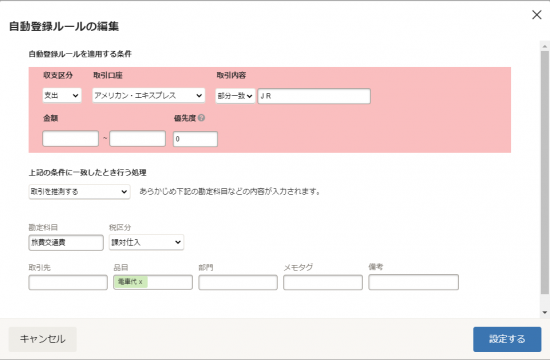
Task: Open the 取引を推測する action dropdown
Action: [80, 192]
